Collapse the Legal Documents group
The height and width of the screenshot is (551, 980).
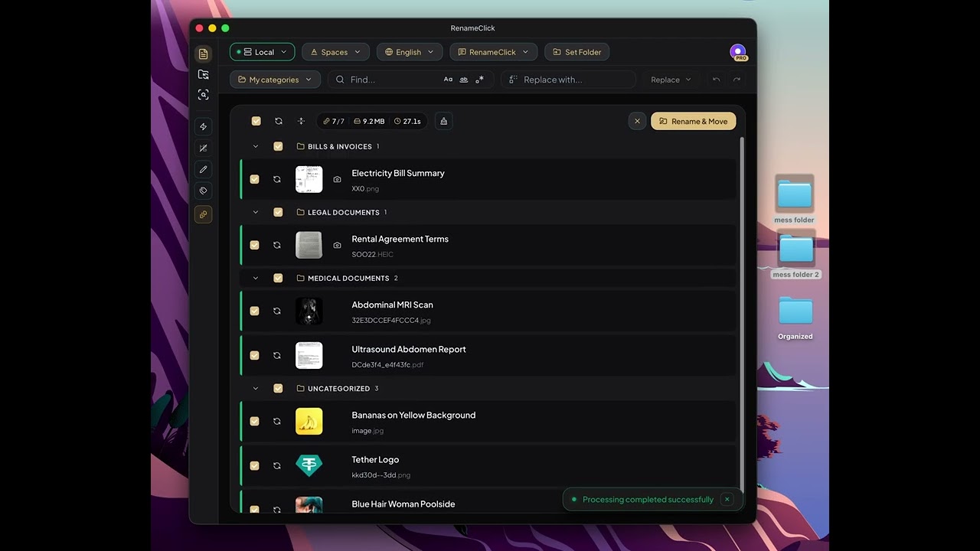(256, 212)
